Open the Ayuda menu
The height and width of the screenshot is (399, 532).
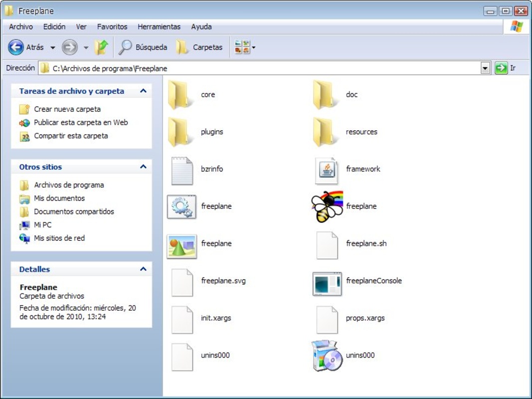click(x=201, y=26)
